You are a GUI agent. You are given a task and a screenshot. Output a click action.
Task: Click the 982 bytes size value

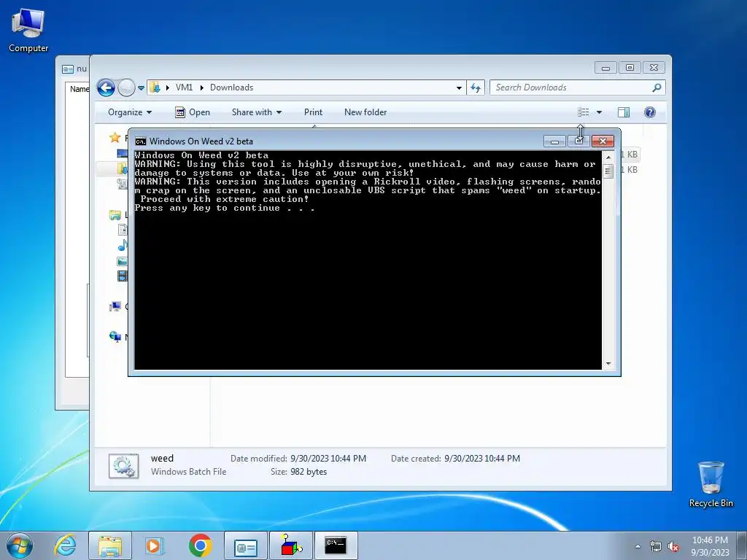(x=309, y=472)
